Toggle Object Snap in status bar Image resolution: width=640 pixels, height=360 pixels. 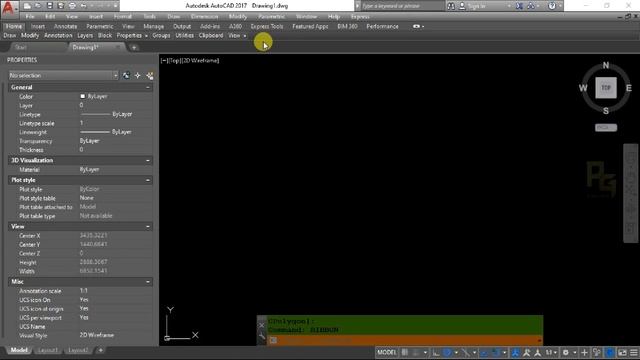click(496, 352)
